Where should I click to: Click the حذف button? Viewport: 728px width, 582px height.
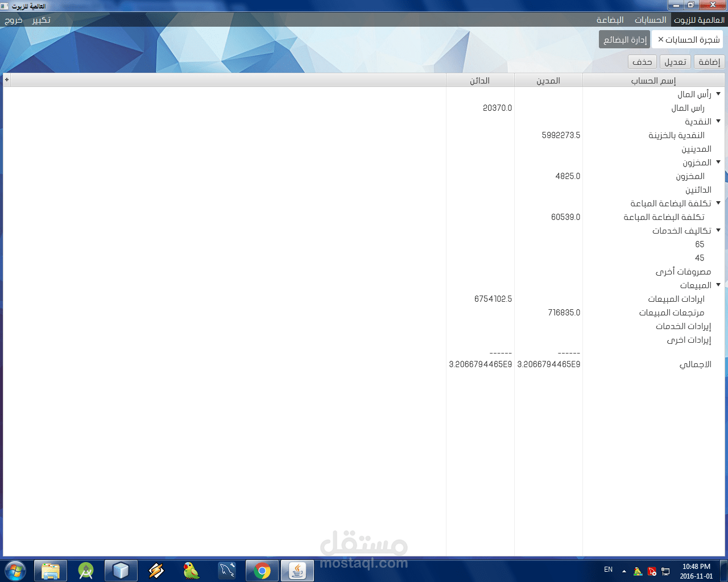(642, 62)
